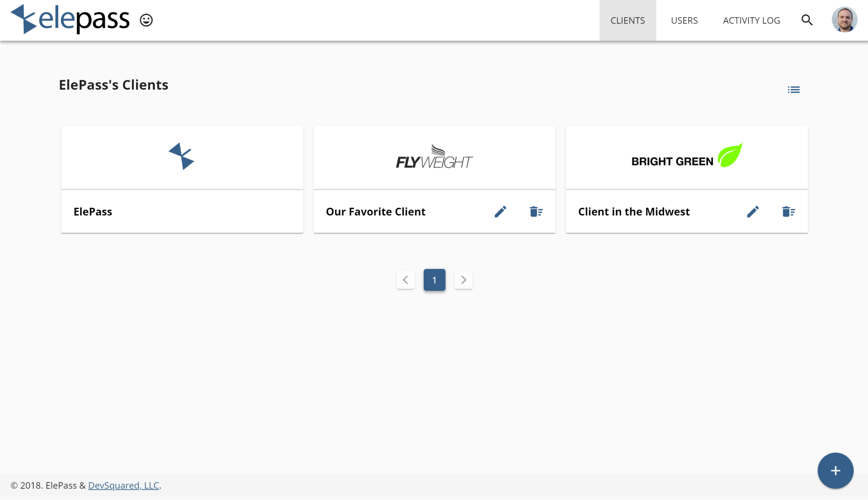Follow the DevSquared, LLC link
The image size is (868, 500).
pyautogui.click(x=123, y=485)
